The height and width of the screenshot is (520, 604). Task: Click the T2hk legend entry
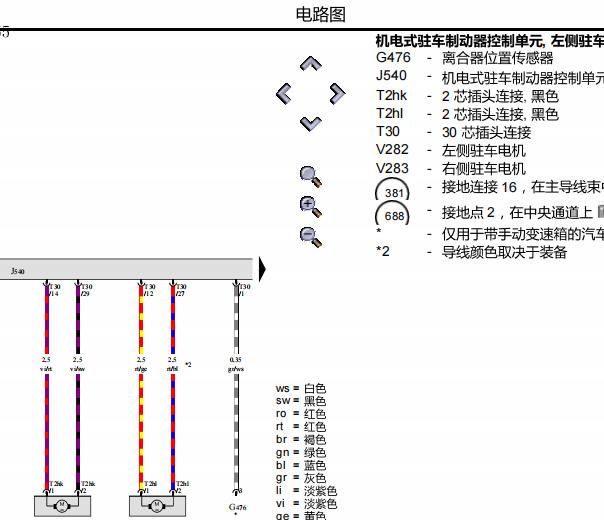pyautogui.click(x=467, y=96)
